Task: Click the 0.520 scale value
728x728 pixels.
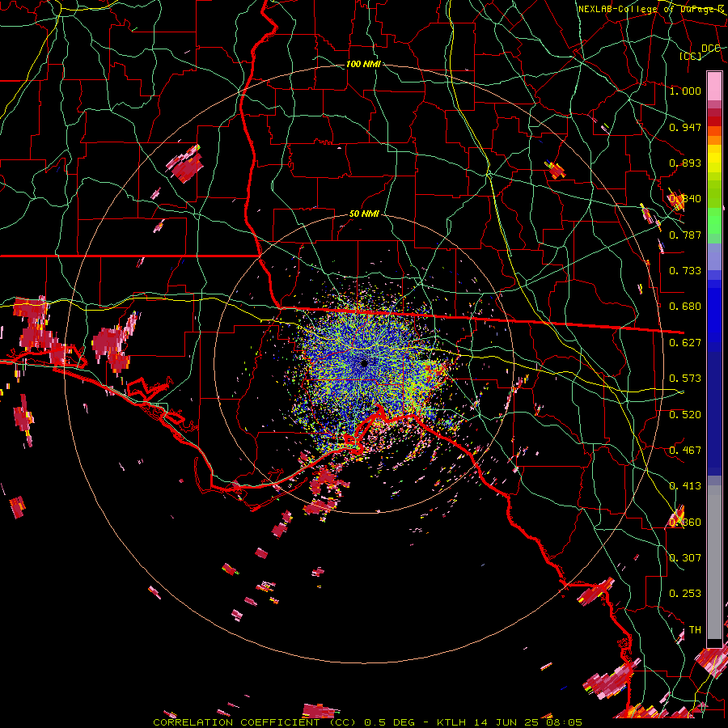Action: [x=685, y=415]
